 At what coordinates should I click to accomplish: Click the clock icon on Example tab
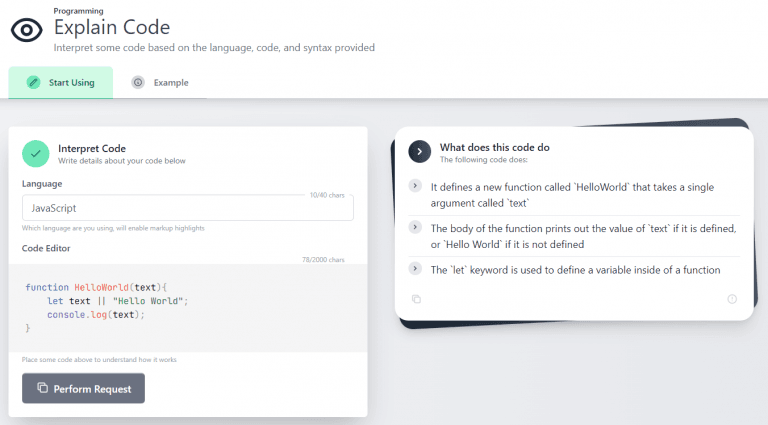click(x=137, y=82)
